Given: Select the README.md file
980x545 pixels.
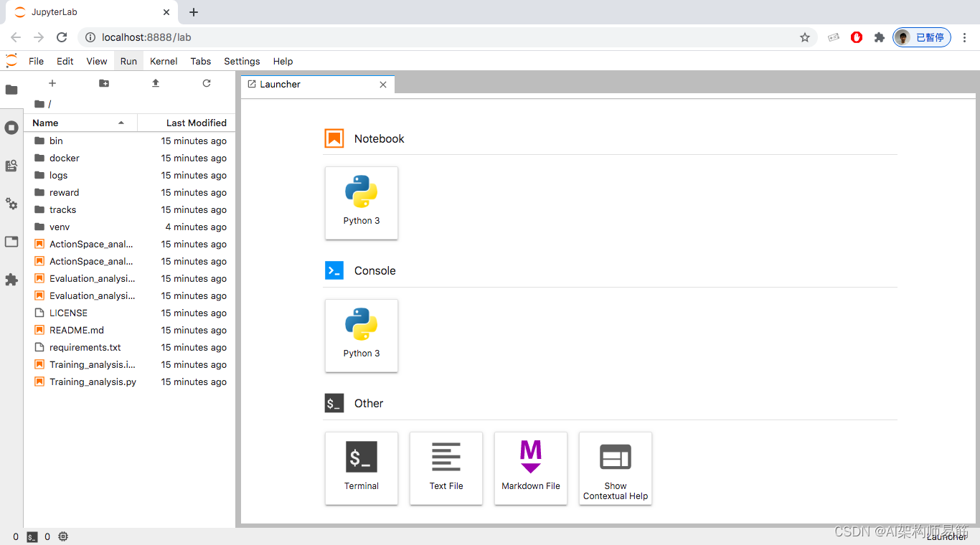Looking at the screenshot, I should pyautogui.click(x=130, y=330).
